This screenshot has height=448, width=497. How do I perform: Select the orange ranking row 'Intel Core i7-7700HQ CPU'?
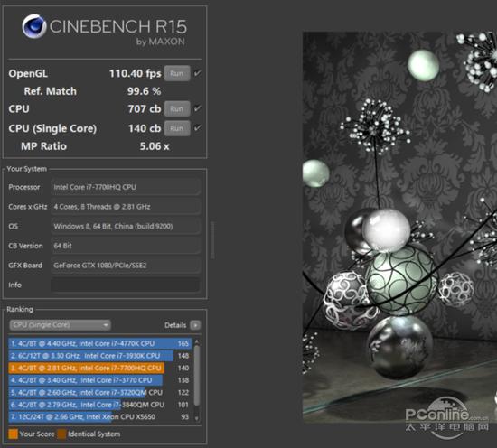click(99, 368)
